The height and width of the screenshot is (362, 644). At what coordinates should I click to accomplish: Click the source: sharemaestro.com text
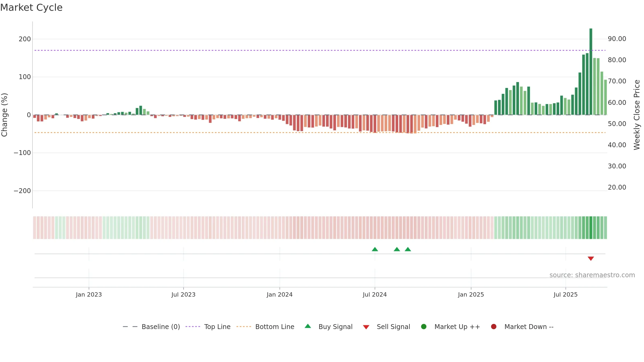(592, 275)
